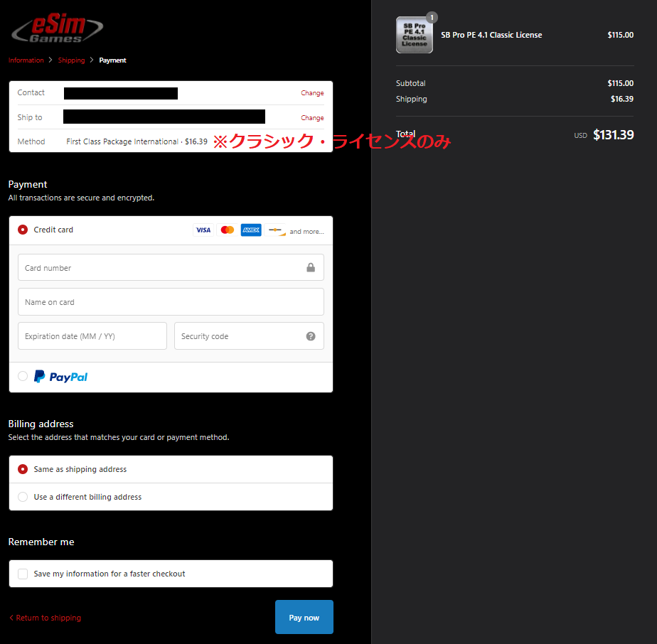The height and width of the screenshot is (644, 657).
Task: Focus the Card number field
Action: (x=171, y=267)
